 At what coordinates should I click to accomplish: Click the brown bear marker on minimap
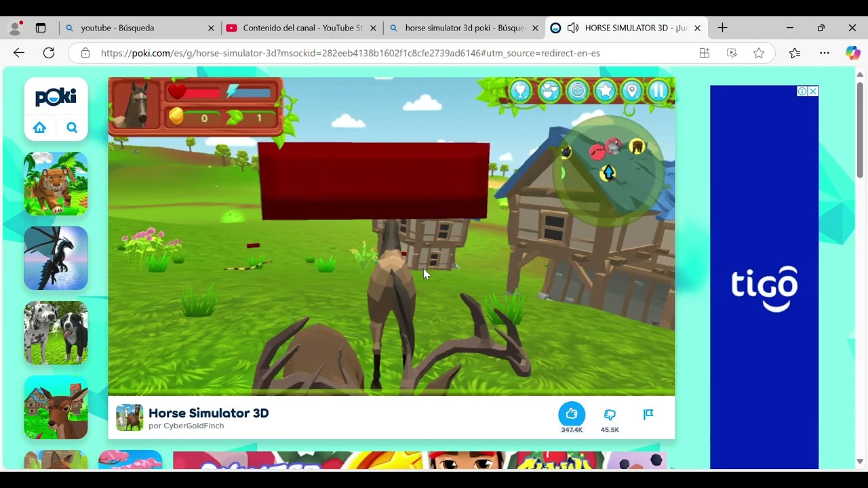[x=636, y=146]
